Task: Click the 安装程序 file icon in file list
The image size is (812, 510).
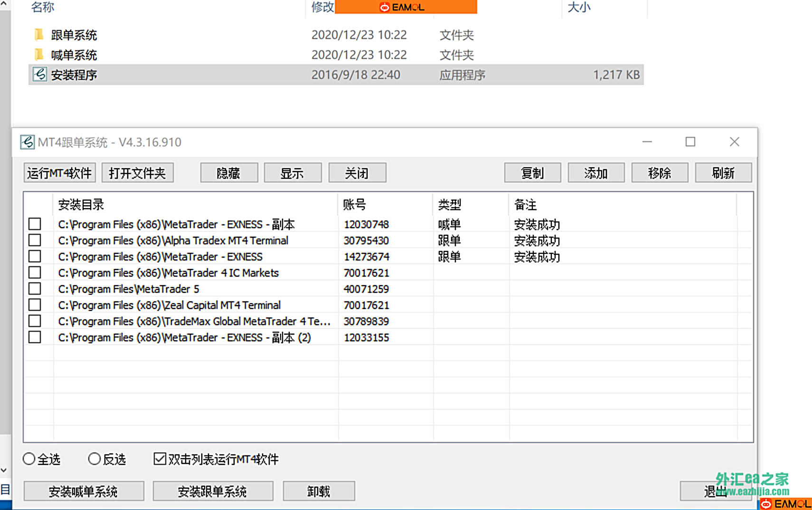Action: pos(39,75)
